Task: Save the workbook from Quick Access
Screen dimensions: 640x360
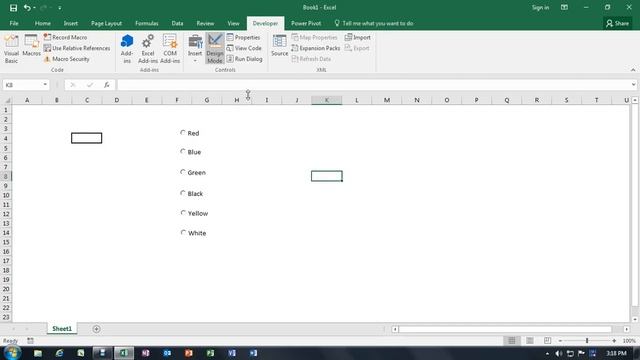Action: tap(13, 8)
